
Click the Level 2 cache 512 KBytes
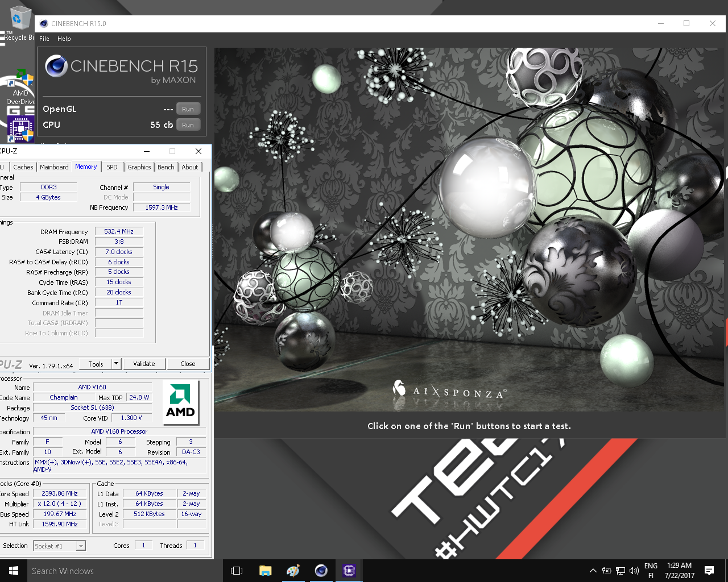pos(150,514)
